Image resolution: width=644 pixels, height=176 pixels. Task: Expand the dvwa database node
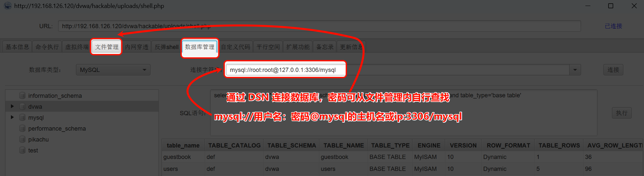(12, 106)
